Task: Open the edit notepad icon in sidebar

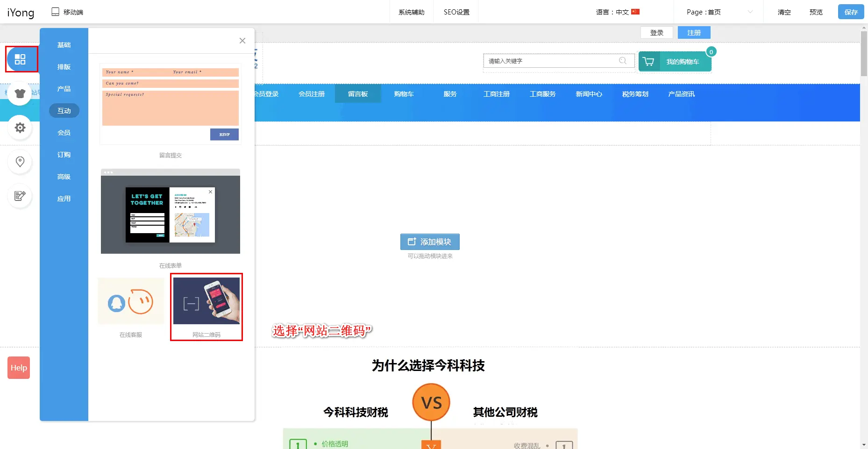Action: [x=20, y=196]
